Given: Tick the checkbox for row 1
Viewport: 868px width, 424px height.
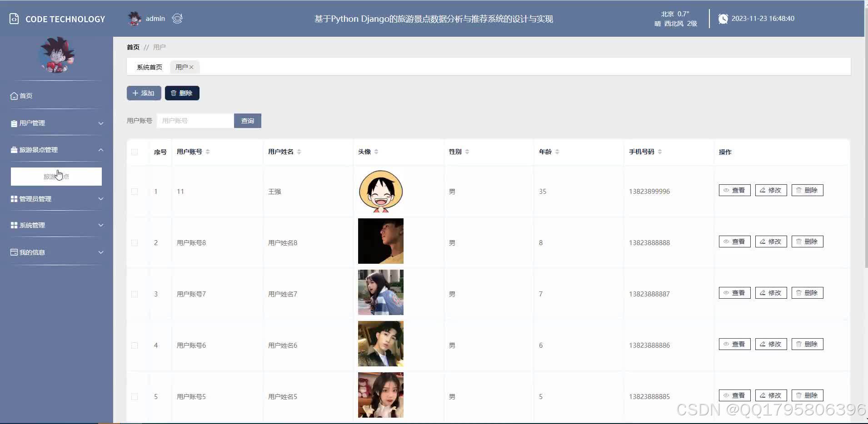Looking at the screenshot, I should point(135,192).
